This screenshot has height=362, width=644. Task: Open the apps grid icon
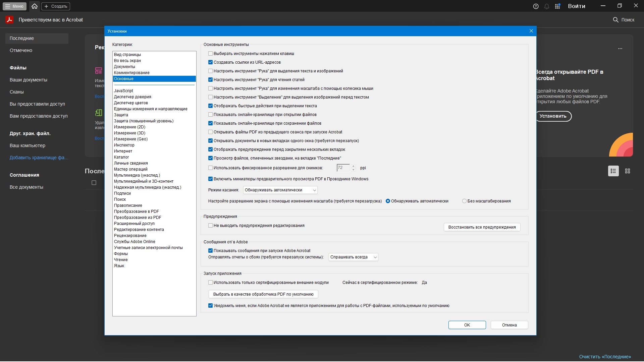[557, 6]
